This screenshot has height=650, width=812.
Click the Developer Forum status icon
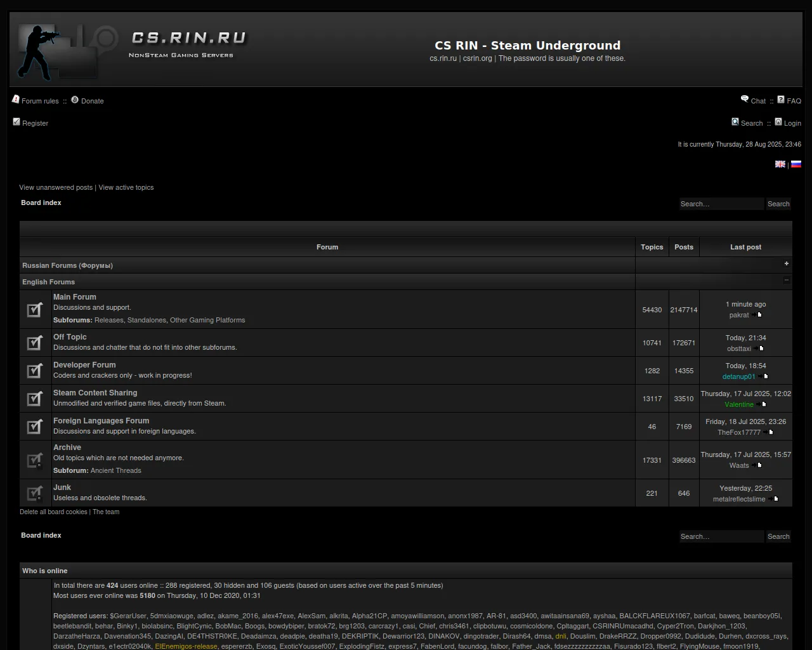[36, 371]
